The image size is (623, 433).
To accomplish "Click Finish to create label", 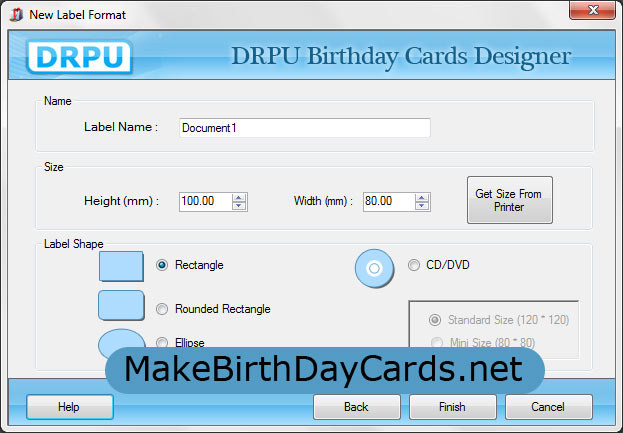I will click(x=453, y=407).
